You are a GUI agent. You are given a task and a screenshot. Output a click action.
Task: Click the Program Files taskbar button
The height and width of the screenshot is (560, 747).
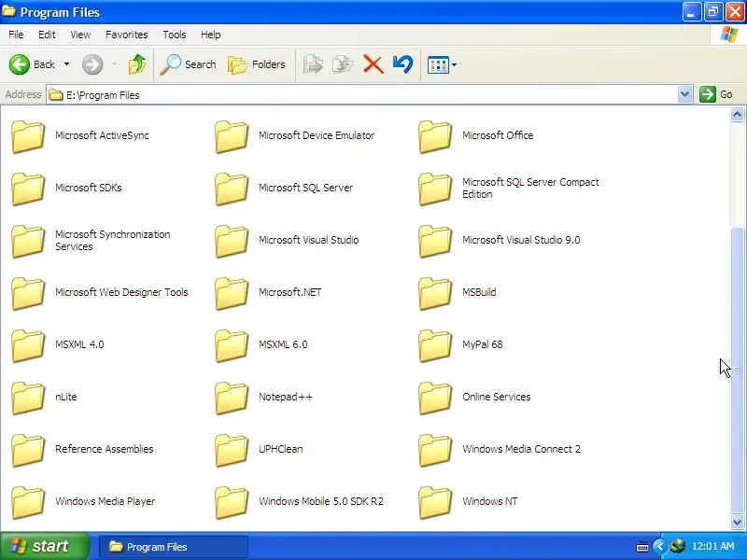174,547
